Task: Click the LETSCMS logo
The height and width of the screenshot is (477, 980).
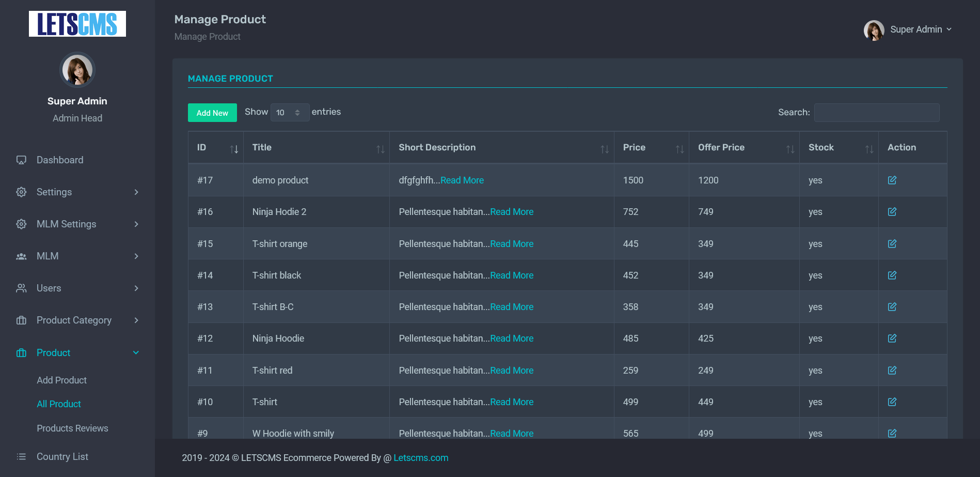Action: (77, 24)
